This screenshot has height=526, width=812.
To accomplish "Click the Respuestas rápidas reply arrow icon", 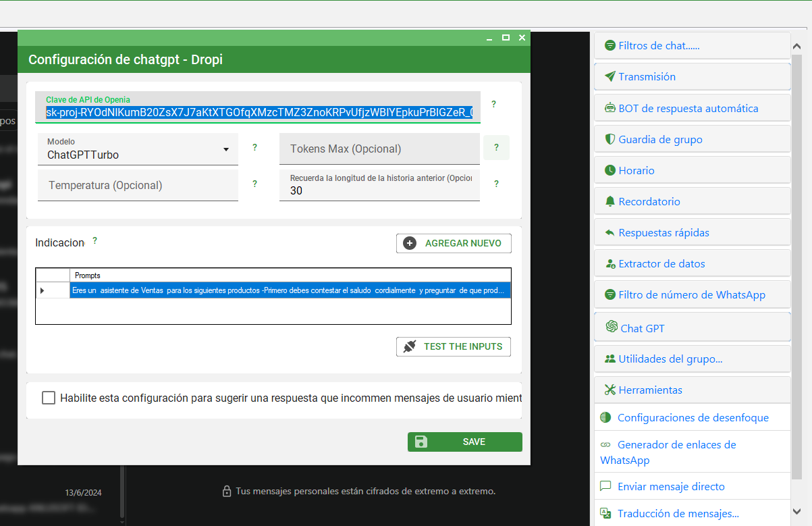I will [610, 232].
